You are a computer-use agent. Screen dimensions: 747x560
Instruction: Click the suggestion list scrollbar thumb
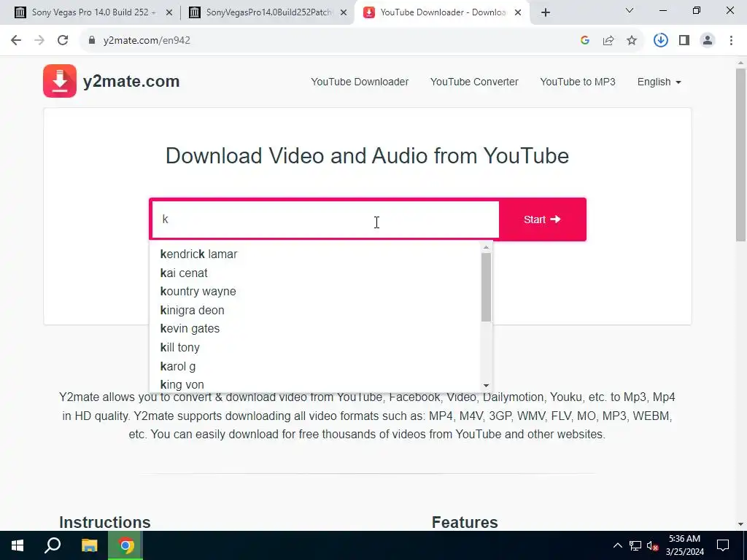tap(486, 287)
